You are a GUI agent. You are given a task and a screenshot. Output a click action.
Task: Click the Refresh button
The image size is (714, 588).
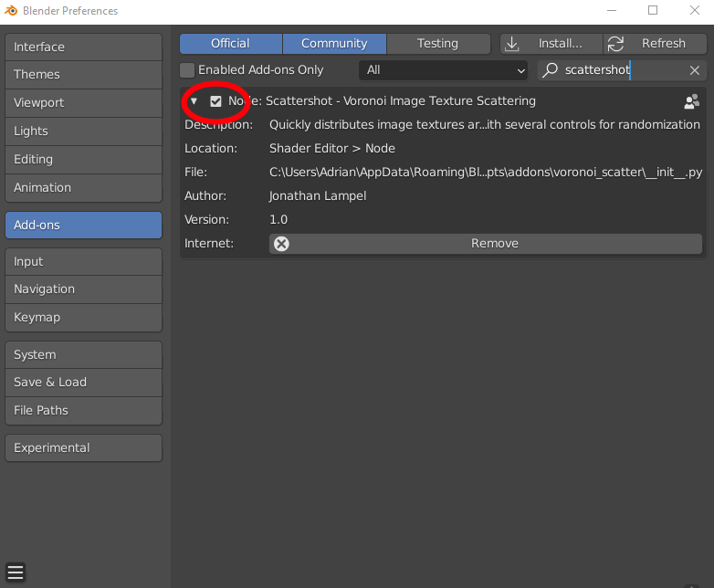(x=655, y=44)
